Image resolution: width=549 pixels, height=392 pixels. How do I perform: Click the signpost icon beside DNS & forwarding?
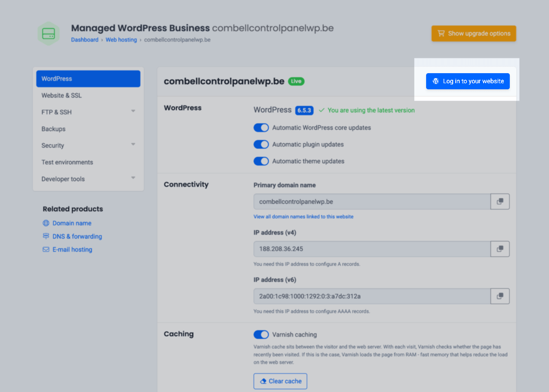46,236
